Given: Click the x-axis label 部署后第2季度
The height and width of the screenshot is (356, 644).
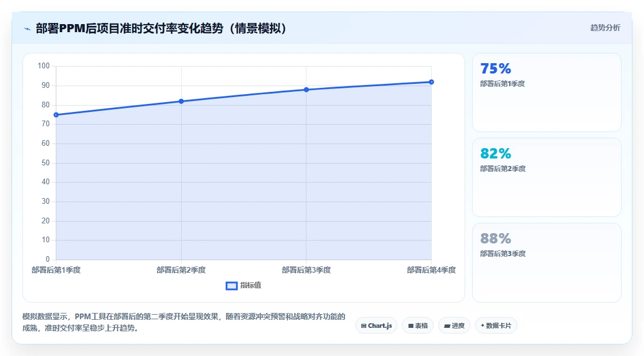Looking at the screenshot, I should pyautogui.click(x=181, y=270).
